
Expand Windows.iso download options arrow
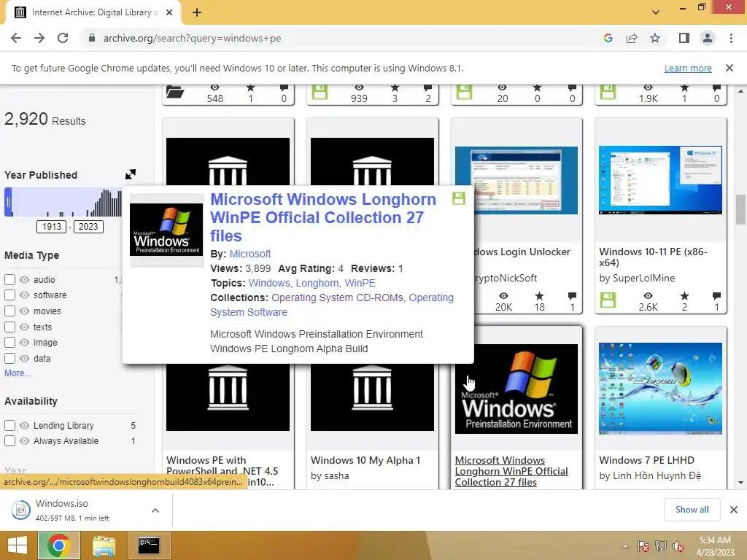coord(155,510)
